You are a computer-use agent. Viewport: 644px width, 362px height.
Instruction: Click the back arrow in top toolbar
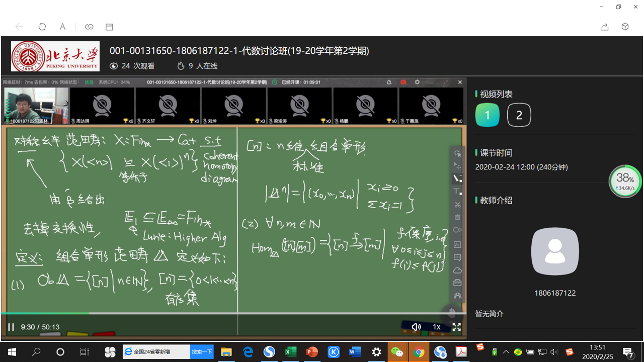point(19,27)
